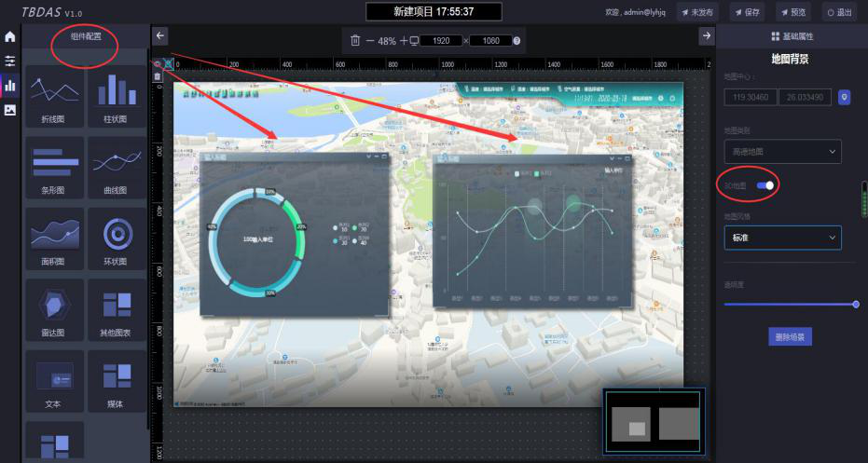This screenshot has height=463, width=868.
Task: Click the 透明度 opacity slider handle
Action: 856,304
